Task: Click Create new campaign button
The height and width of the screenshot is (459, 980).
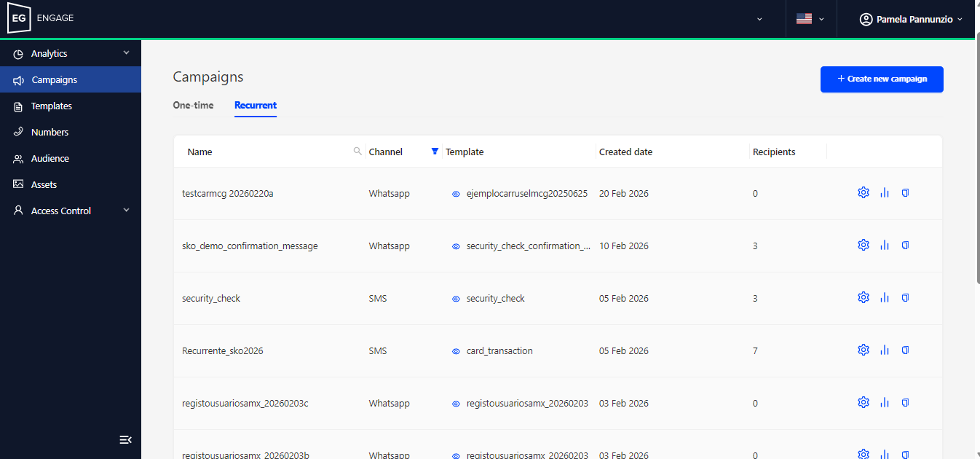Action: [882, 79]
